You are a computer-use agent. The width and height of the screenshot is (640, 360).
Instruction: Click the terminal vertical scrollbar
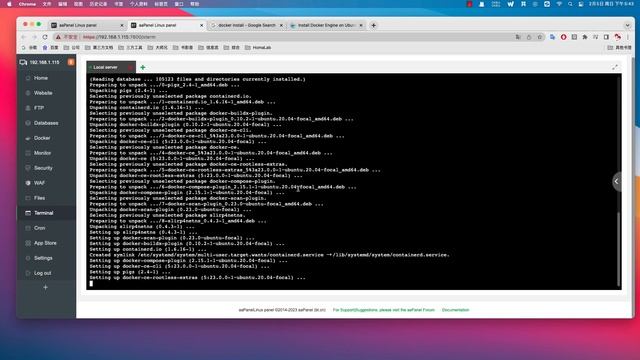tap(619, 249)
